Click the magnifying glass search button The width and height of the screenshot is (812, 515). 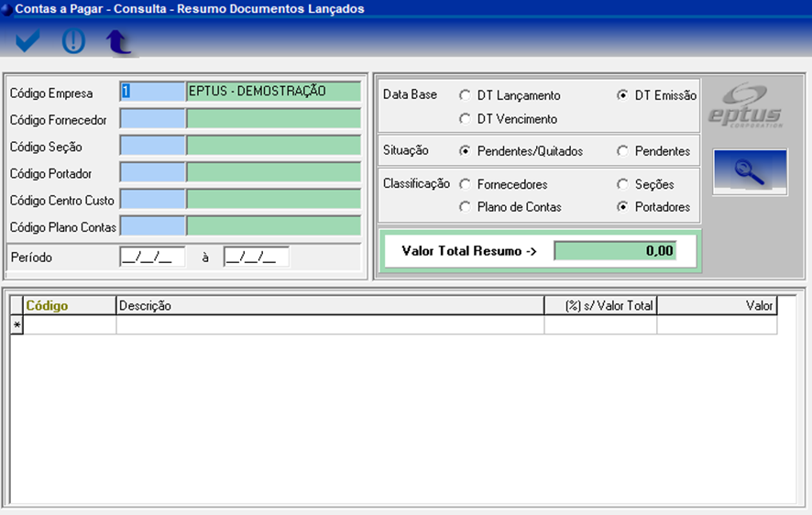[x=750, y=172]
